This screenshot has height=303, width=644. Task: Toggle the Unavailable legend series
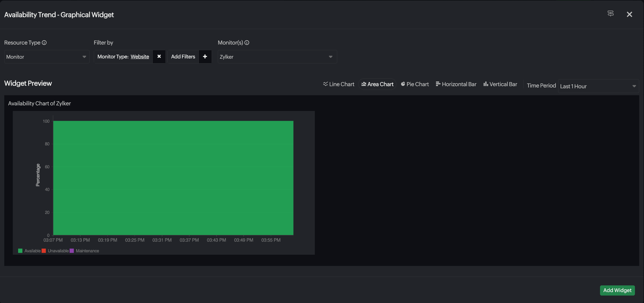pyautogui.click(x=58, y=251)
